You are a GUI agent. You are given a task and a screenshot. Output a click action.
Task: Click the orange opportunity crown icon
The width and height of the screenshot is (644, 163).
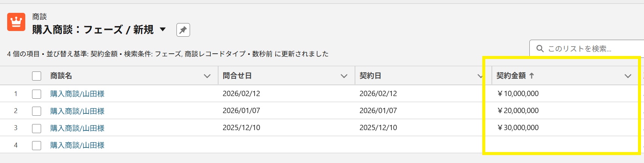[16, 22]
